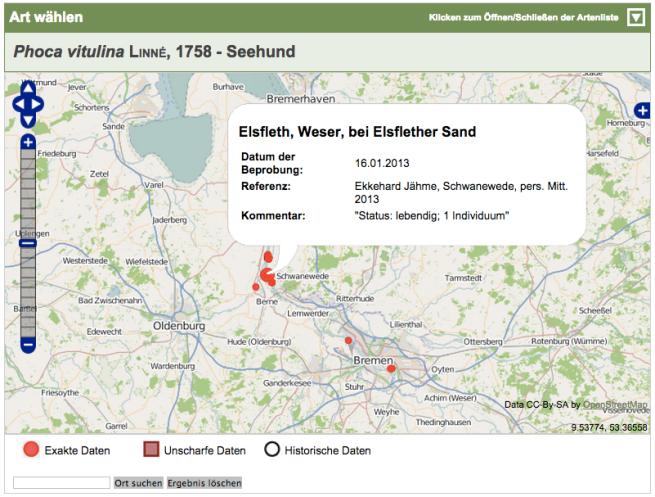Click the Art wählen header bar
This screenshot has height=497, width=655.
(x=200, y=18)
